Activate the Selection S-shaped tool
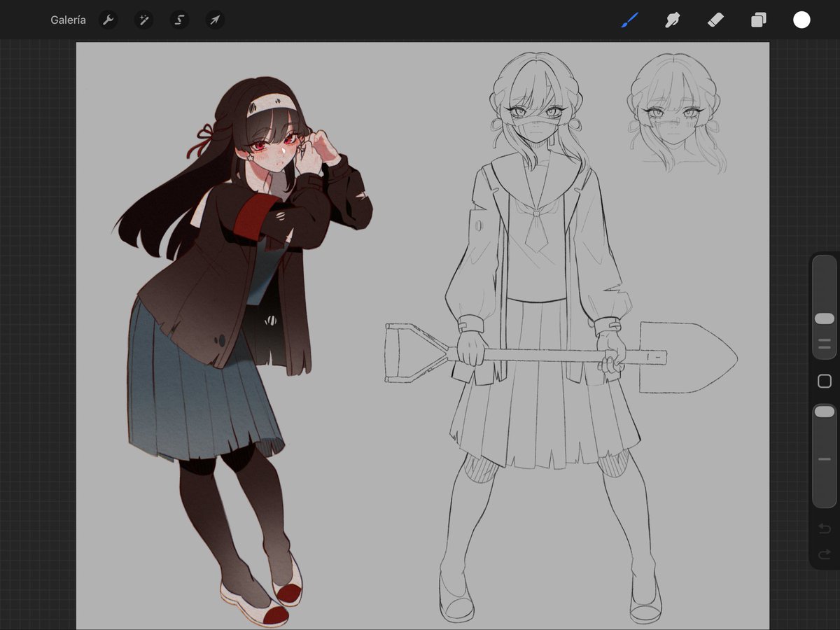Image resolution: width=840 pixels, height=630 pixels. (x=180, y=20)
